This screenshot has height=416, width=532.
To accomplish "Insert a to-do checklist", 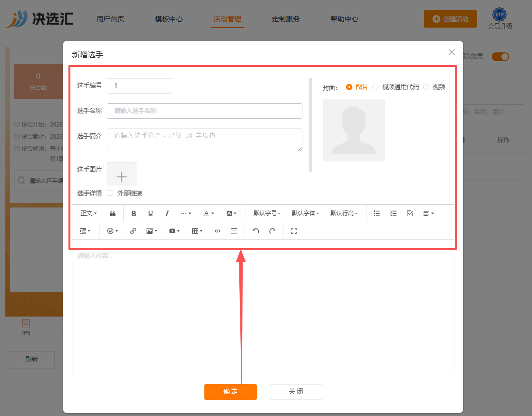I will 410,213.
